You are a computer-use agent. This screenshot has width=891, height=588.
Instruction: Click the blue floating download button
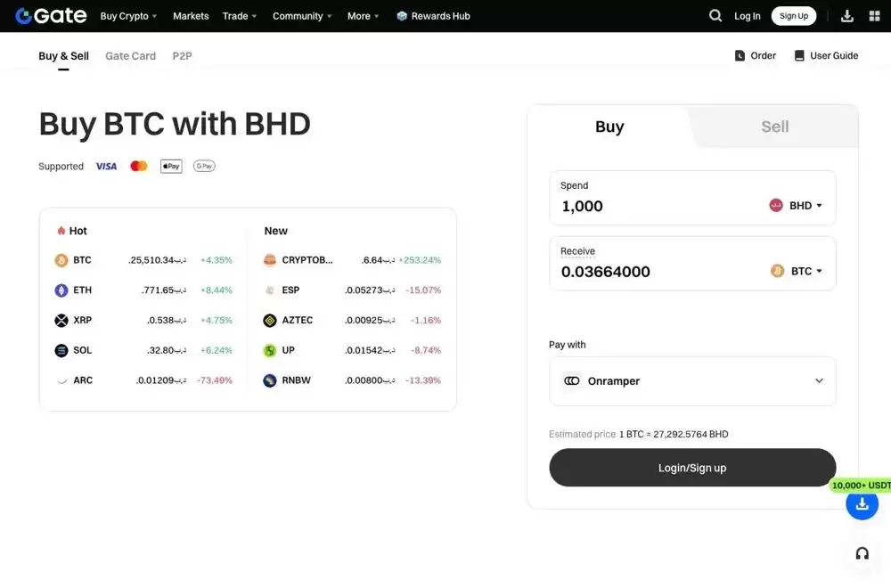coord(862,504)
